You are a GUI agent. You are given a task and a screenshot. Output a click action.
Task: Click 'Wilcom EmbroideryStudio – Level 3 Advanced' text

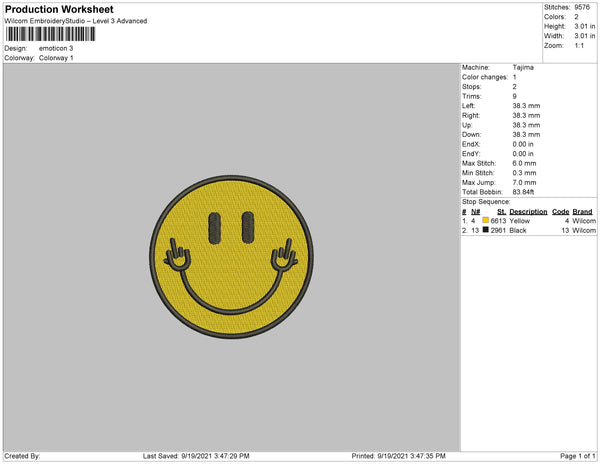tap(76, 21)
